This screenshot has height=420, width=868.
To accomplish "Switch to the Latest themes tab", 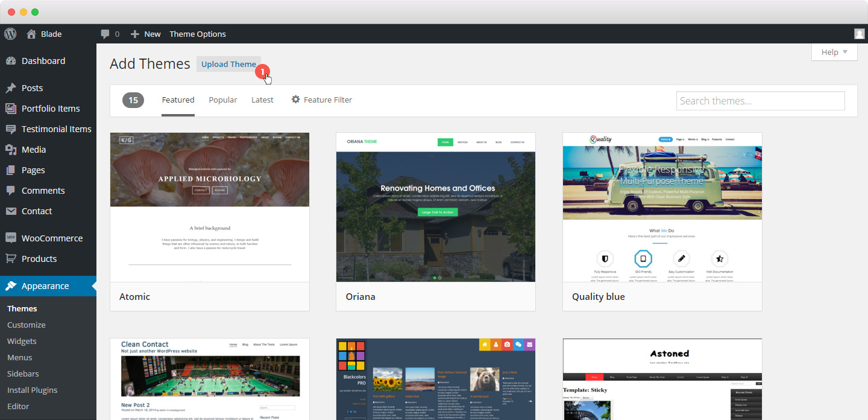I will click(x=262, y=100).
